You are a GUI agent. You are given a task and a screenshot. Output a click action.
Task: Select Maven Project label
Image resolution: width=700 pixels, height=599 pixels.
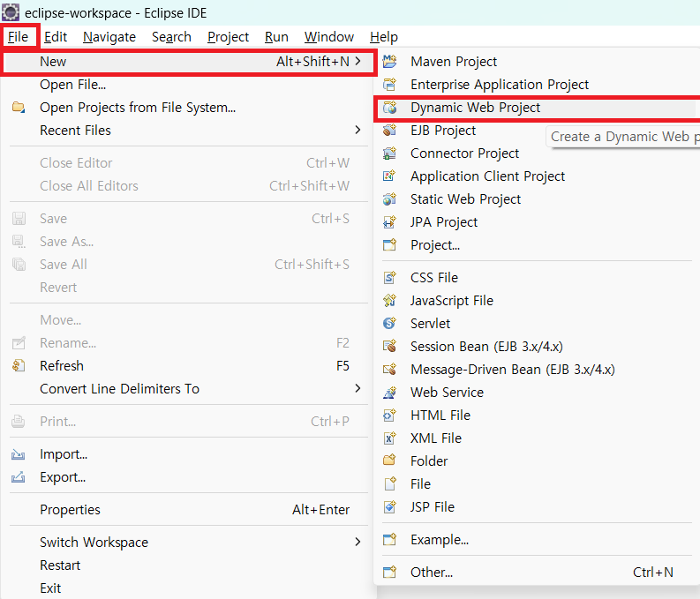[454, 62]
